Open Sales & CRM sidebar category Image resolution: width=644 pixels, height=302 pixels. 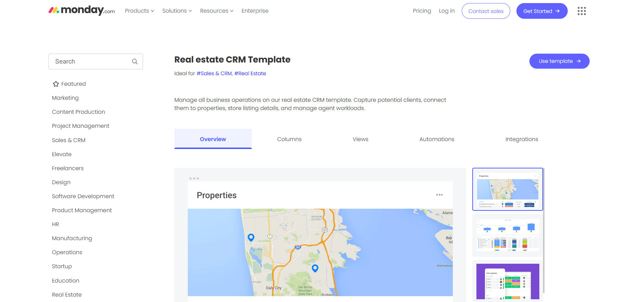[x=69, y=140]
